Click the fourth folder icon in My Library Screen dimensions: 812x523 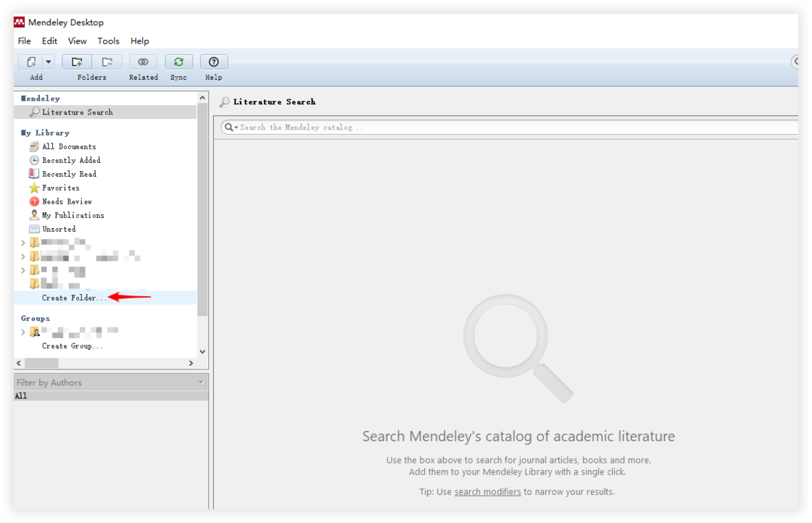click(x=34, y=283)
